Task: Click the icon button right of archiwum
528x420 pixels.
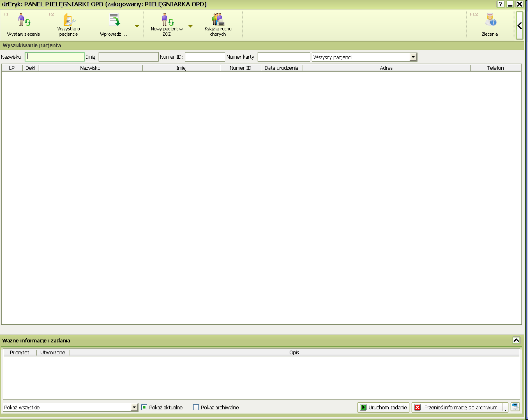Action: pyautogui.click(x=515, y=407)
